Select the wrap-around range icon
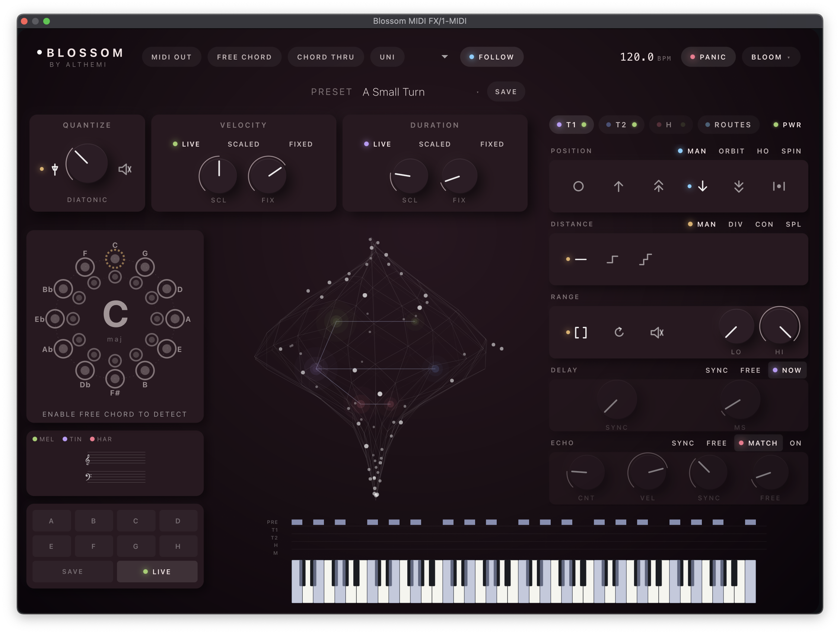This screenshot has width=840, height=634. 619,332
